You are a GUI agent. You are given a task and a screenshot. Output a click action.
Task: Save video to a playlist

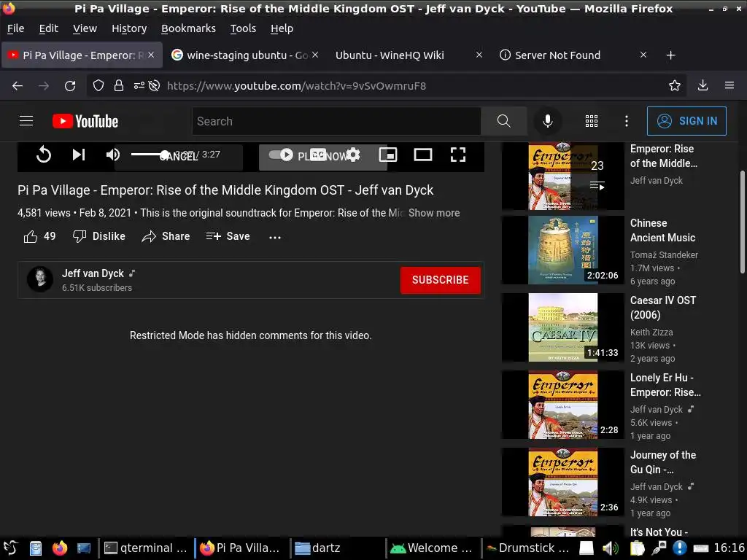tap(228, 236)
